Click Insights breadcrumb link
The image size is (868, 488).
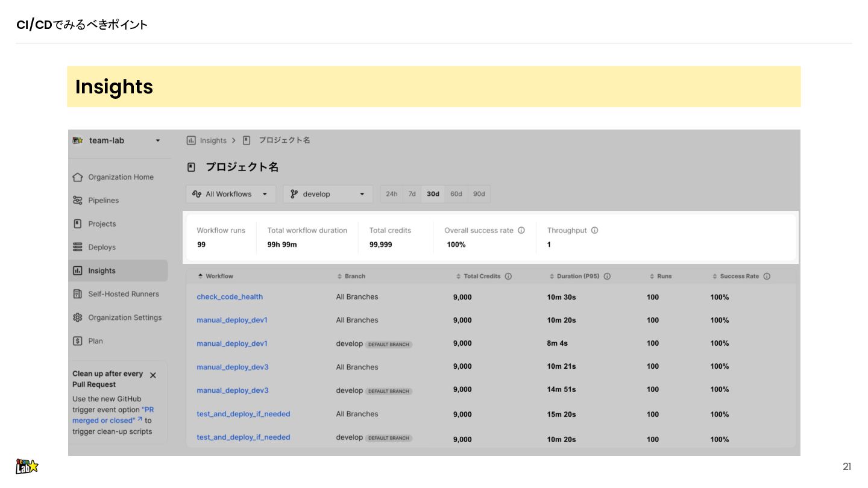click(x=213, y=140)
